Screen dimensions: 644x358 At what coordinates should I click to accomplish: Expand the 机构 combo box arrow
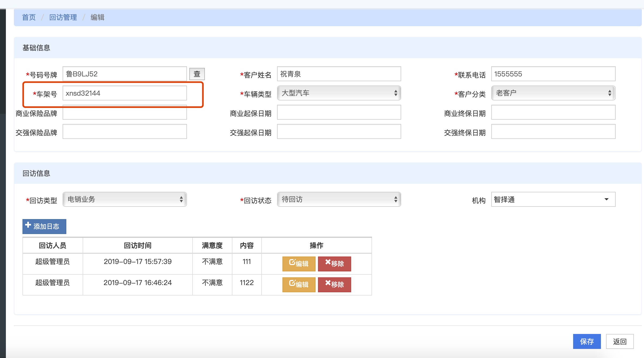[606, 199]
